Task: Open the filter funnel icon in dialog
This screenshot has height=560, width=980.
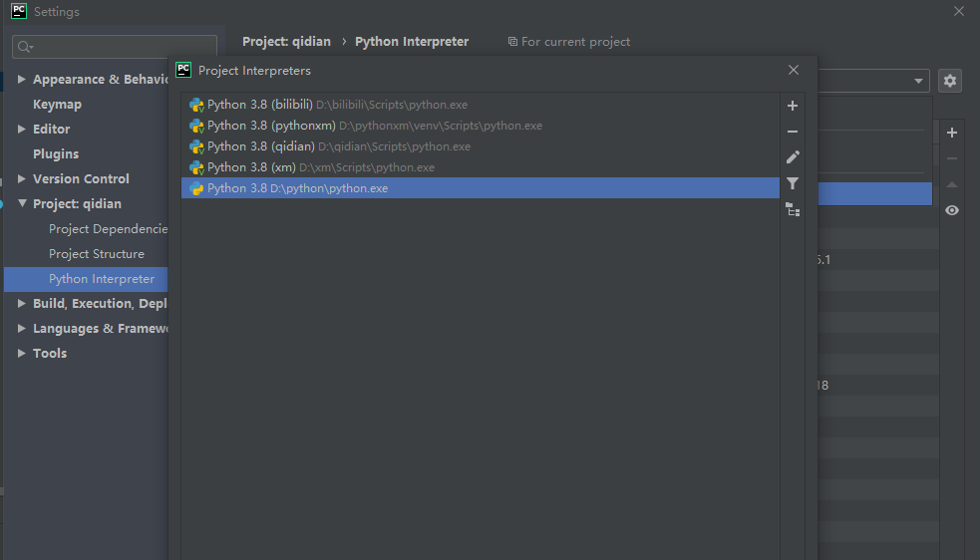Action: pyautogui.click(x=793, y=183)
